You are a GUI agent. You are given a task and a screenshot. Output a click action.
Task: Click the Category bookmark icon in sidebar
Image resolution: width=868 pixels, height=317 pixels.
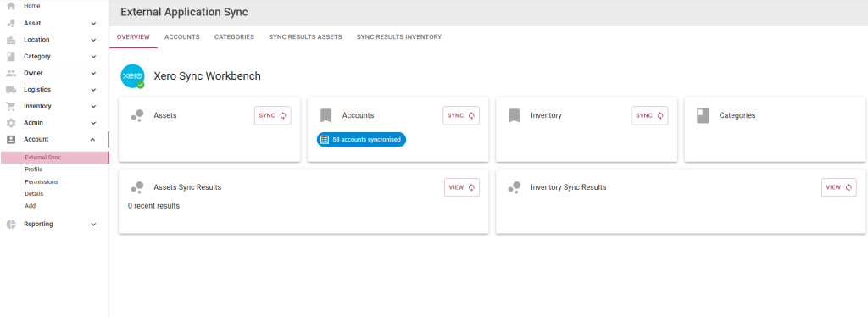click(x=10, y=57)
